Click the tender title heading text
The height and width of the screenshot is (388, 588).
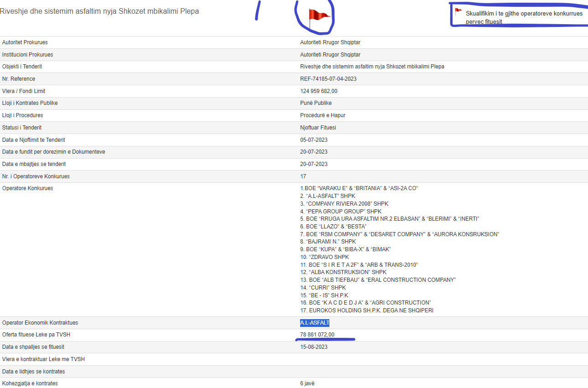tap(99, 11)
